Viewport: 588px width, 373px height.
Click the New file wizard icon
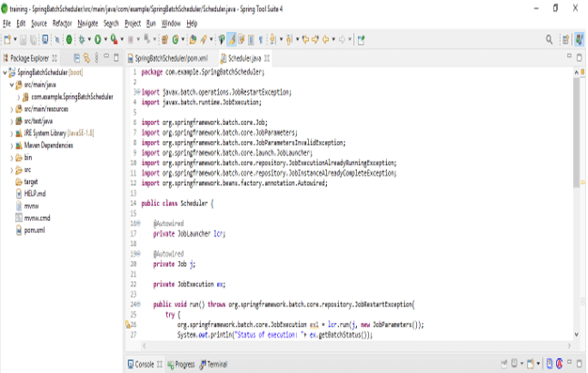8,39
